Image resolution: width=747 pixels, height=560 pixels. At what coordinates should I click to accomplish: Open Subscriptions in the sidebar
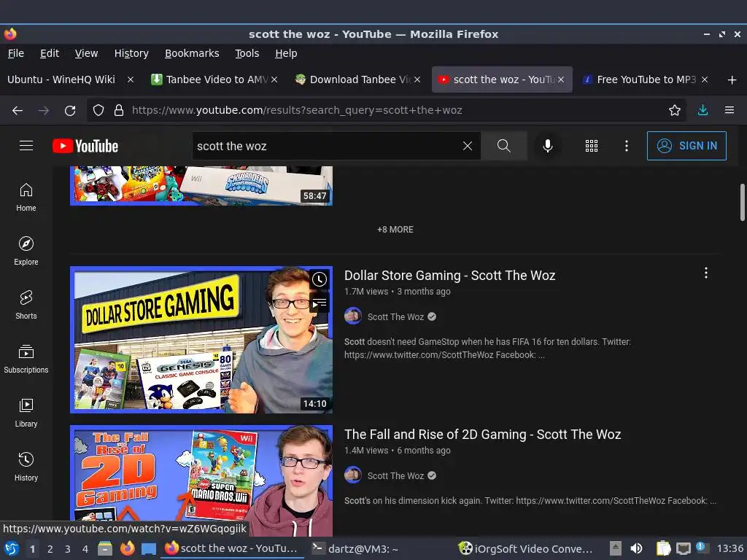point(26,359)
